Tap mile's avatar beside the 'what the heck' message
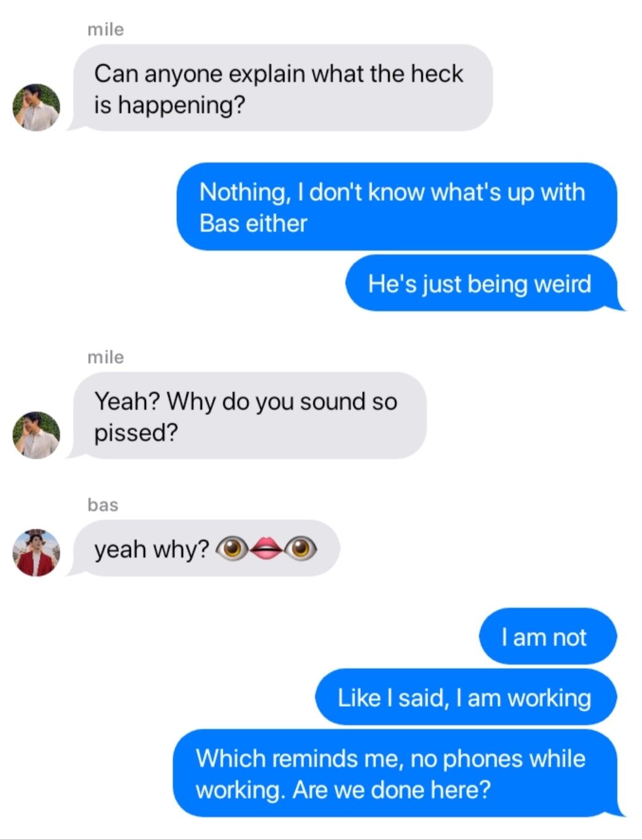 point(36,107)
